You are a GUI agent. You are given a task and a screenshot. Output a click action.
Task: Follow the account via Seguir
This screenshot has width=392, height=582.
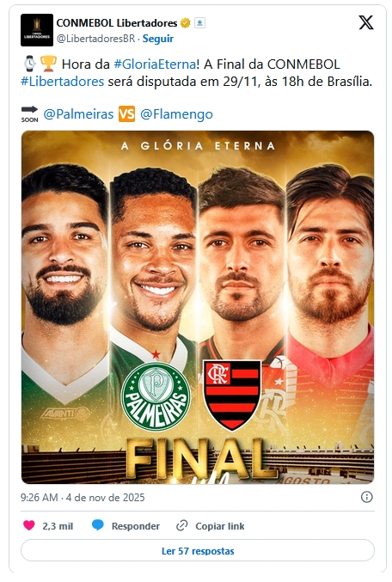tap(158, 39)
